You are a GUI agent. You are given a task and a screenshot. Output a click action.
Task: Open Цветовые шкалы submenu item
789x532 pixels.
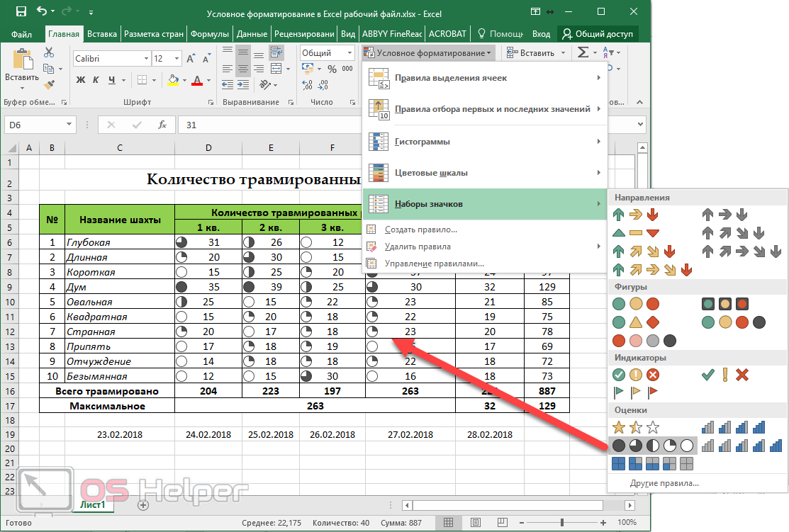[485, 173]
